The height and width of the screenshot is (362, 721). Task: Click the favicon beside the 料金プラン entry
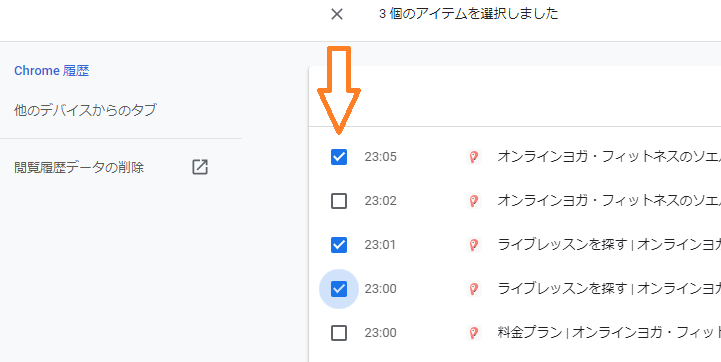[473, 333]
